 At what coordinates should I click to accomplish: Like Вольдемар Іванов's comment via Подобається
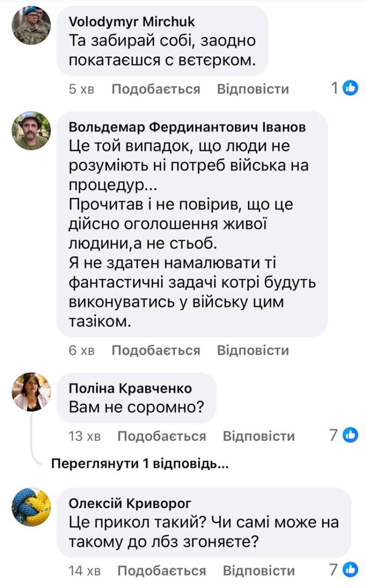tap(156, 350)
